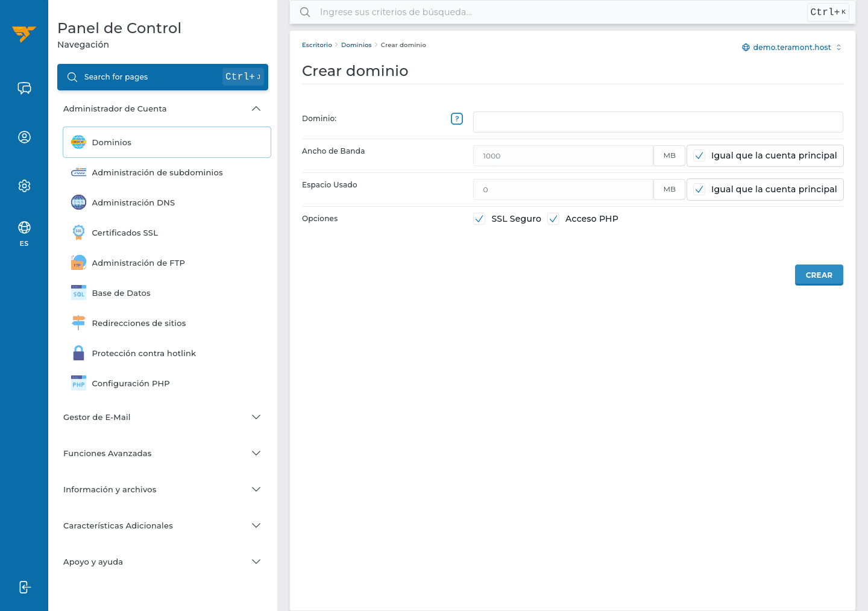Click the Dominio text input field

tap(658, 122)
